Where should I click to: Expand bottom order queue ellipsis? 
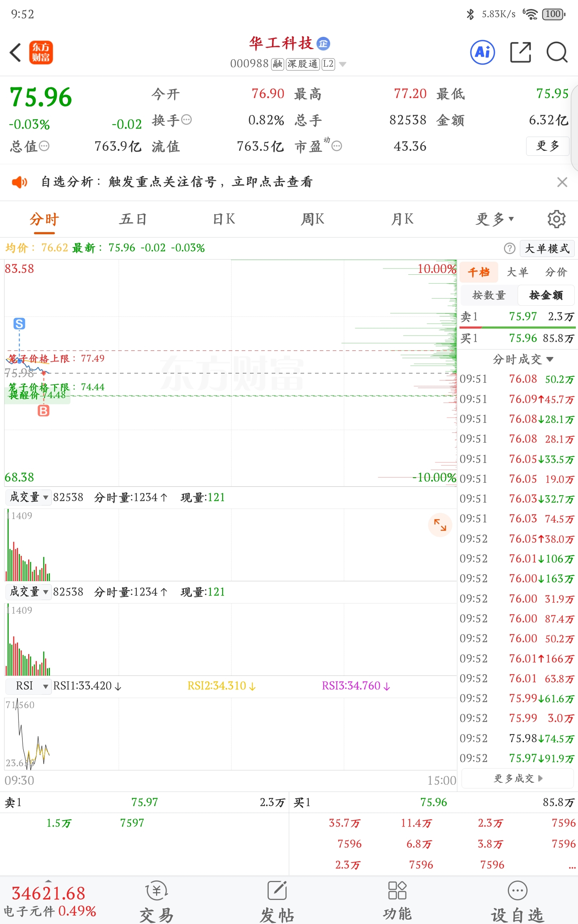click(x=571, y=868)
